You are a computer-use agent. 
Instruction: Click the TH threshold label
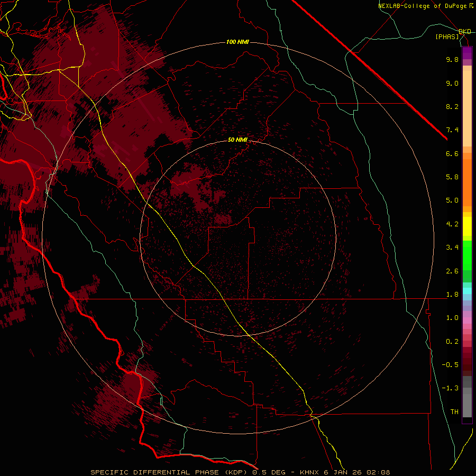click(454, 412)
